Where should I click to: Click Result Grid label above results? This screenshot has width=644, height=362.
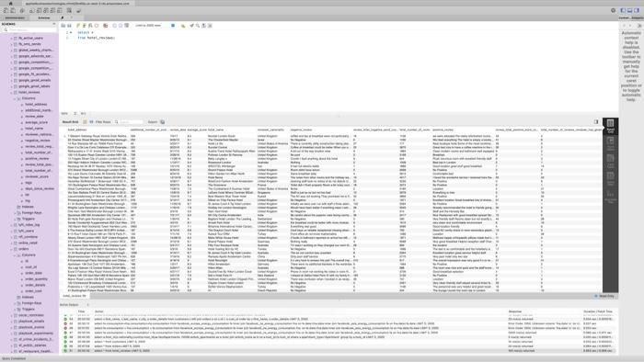[70, 122]
